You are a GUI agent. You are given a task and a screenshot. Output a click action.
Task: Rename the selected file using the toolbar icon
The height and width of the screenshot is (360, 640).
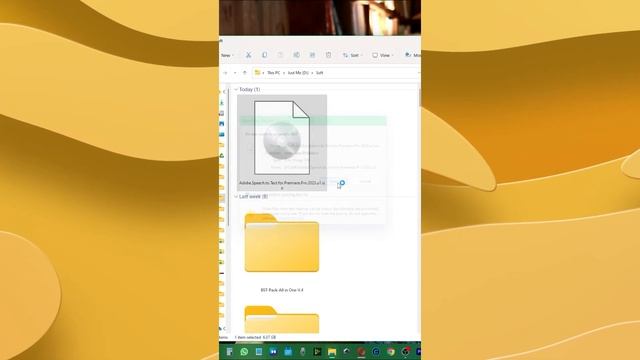point(296,55)
